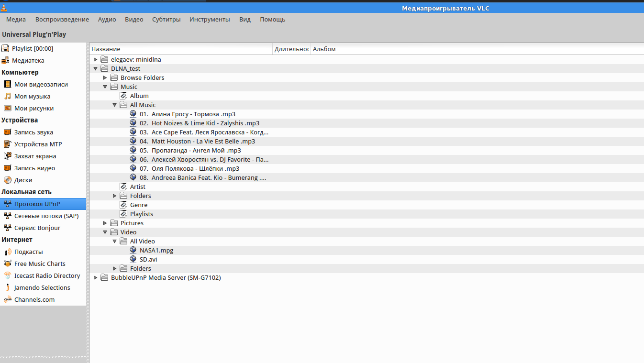Click the Album playlist icon under Music
644x363 pixels.
point(123,96)
